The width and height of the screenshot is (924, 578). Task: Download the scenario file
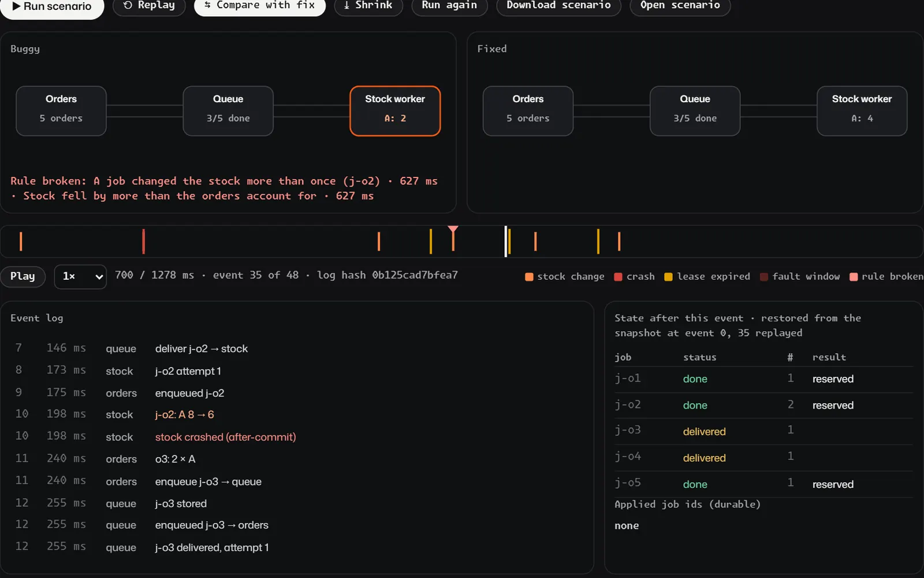(x=558, y=5)
